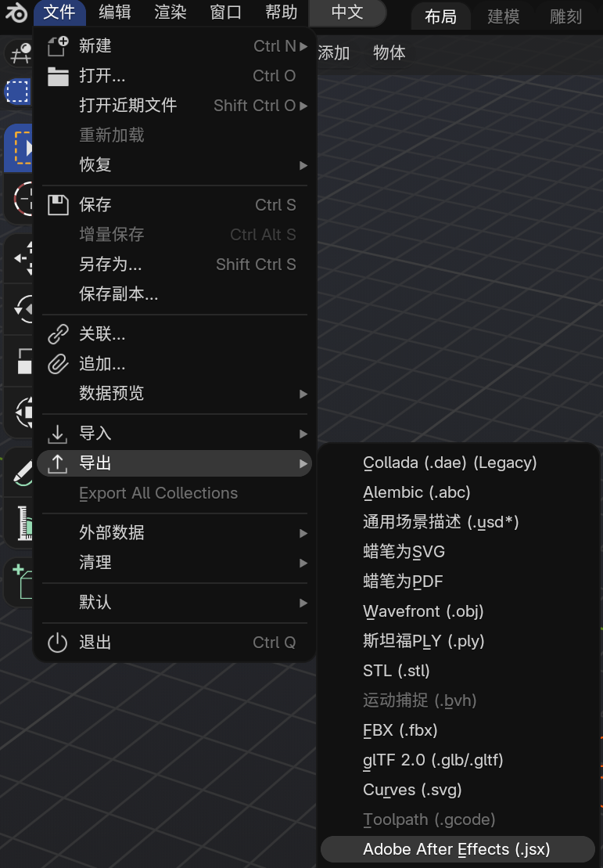Expand the 数据预览 submenu
The width and height of the screenshot is (603, 868).
(175, 394)
